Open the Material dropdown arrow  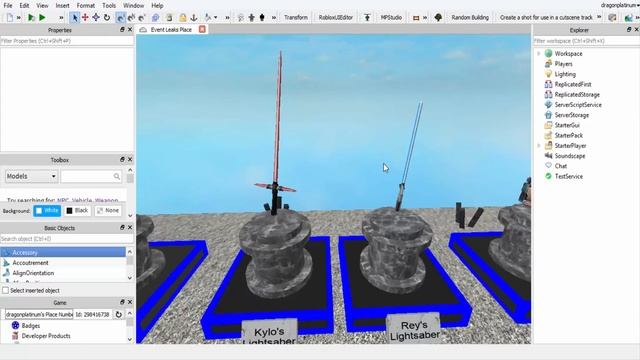coord(216,18)
